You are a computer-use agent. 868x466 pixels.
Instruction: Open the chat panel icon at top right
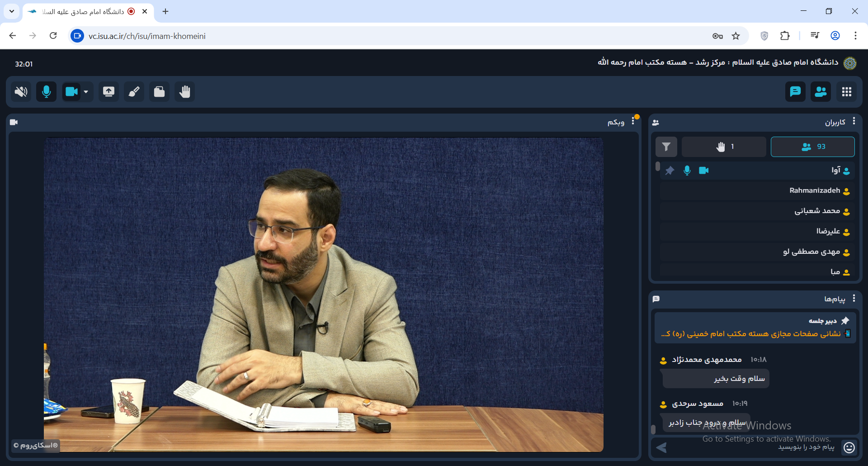(x=795, y=92)
